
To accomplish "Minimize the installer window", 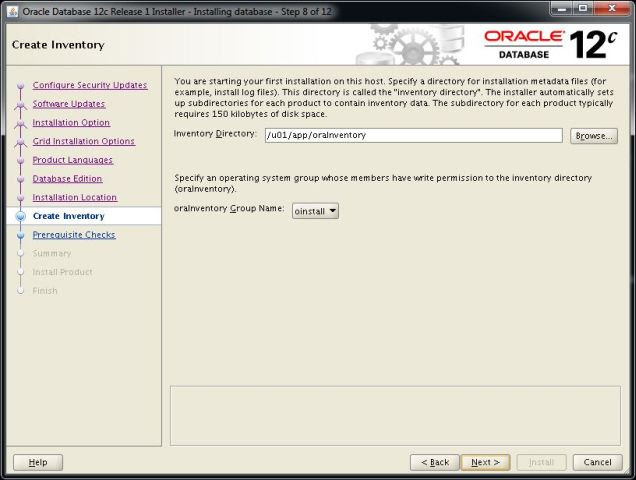I will click(x=562, y=9).
